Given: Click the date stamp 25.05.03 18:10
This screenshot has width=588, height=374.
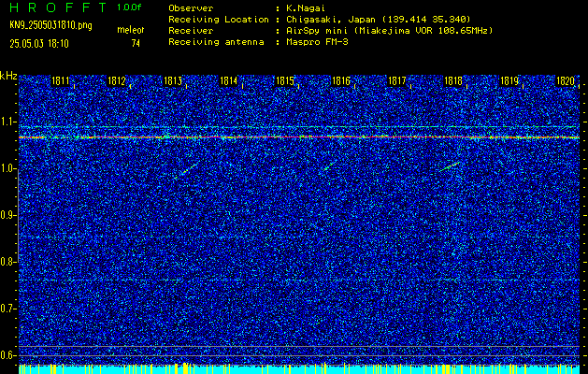Looking at the screenshot, I should pos(39,44).
